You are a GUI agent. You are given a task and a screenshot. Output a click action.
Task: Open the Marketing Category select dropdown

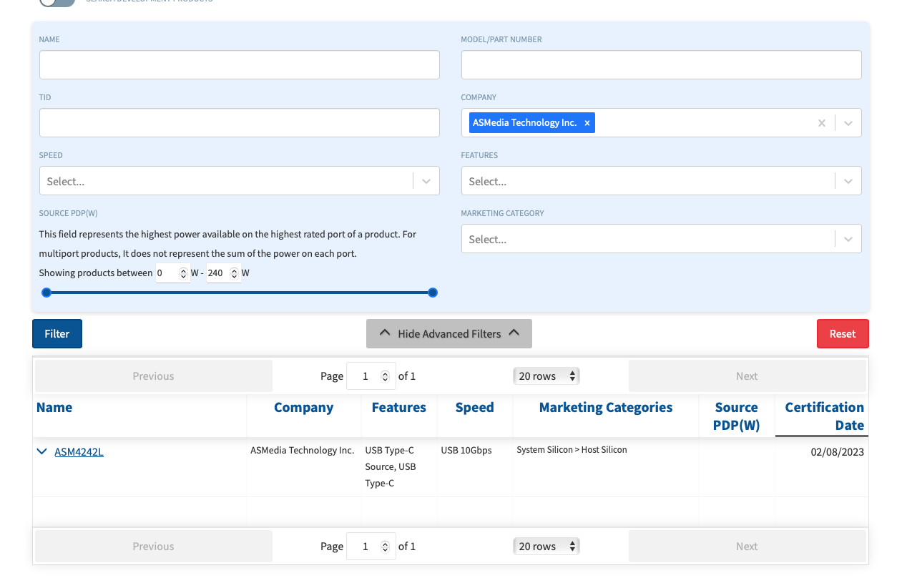661,239
